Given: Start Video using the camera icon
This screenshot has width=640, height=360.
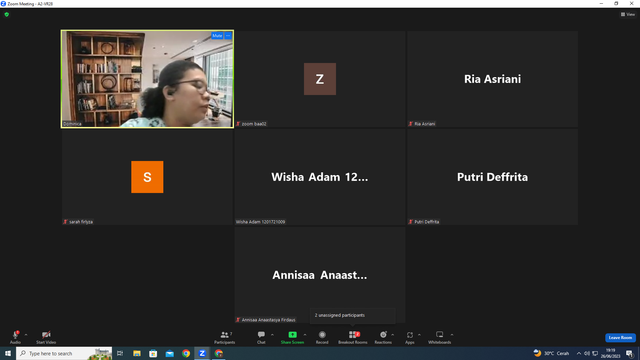Looking at the screenshot, I should tap(46, 337).
